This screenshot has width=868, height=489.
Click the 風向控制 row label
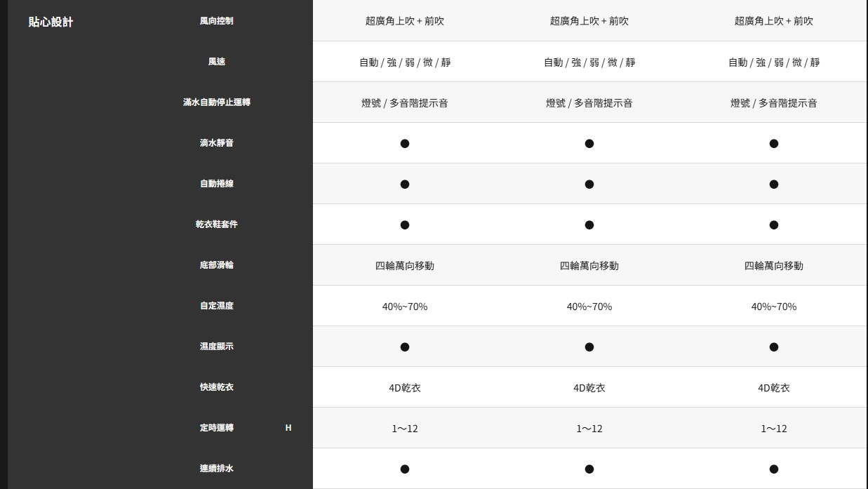point(216,21)
